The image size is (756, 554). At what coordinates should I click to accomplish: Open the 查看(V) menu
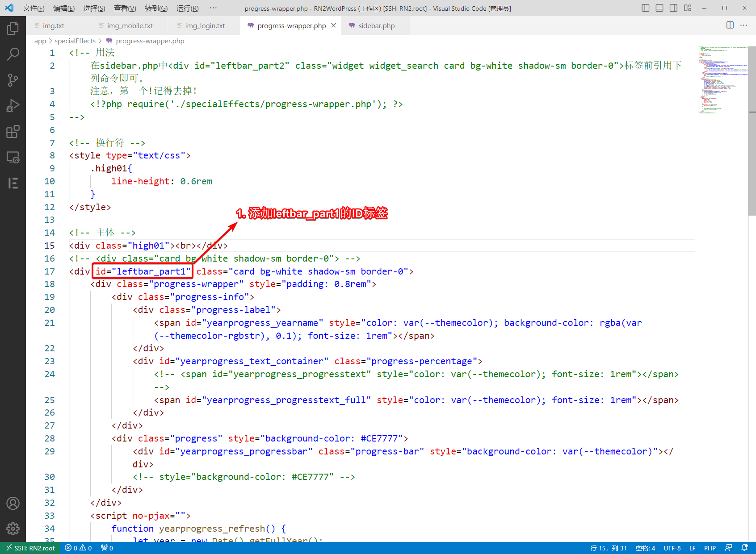click(125, 8)
